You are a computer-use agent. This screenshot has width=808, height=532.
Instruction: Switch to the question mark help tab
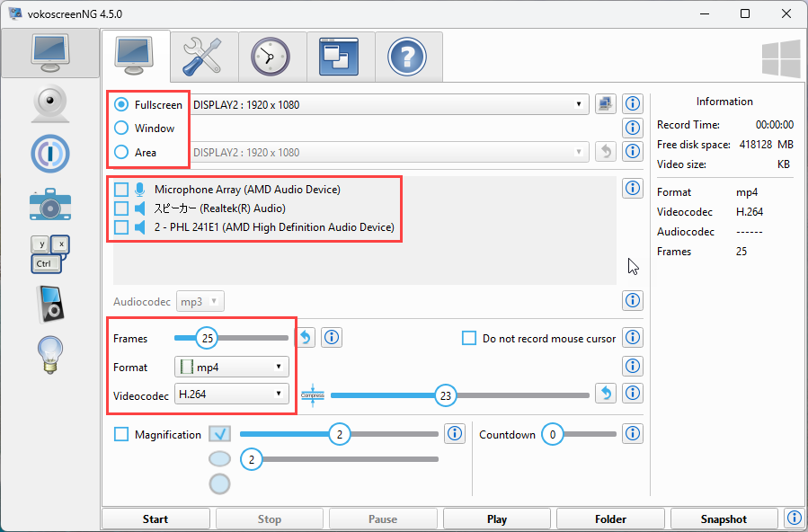(409, 57)
